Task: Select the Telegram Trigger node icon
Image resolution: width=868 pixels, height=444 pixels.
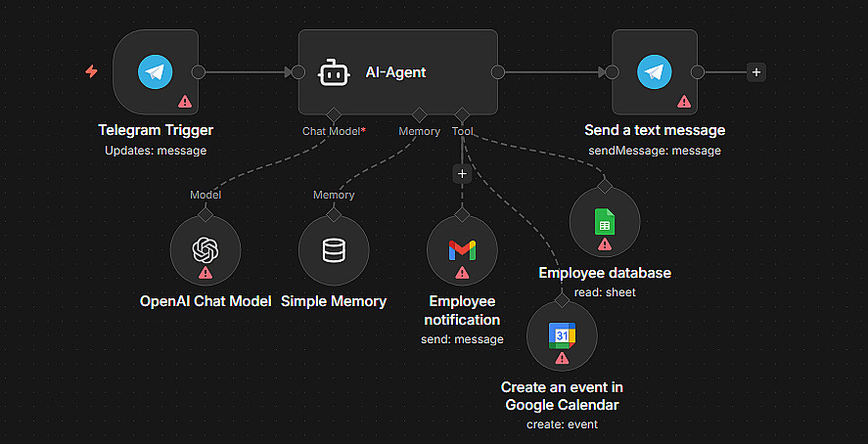Action: [x=155, y=71]
